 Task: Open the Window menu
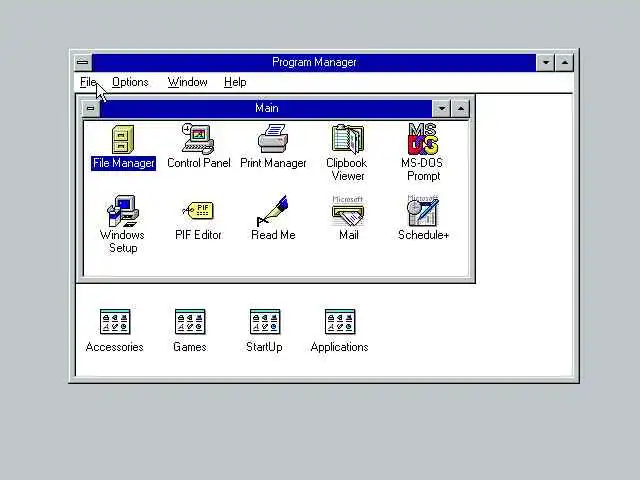(x=187, y=82)
